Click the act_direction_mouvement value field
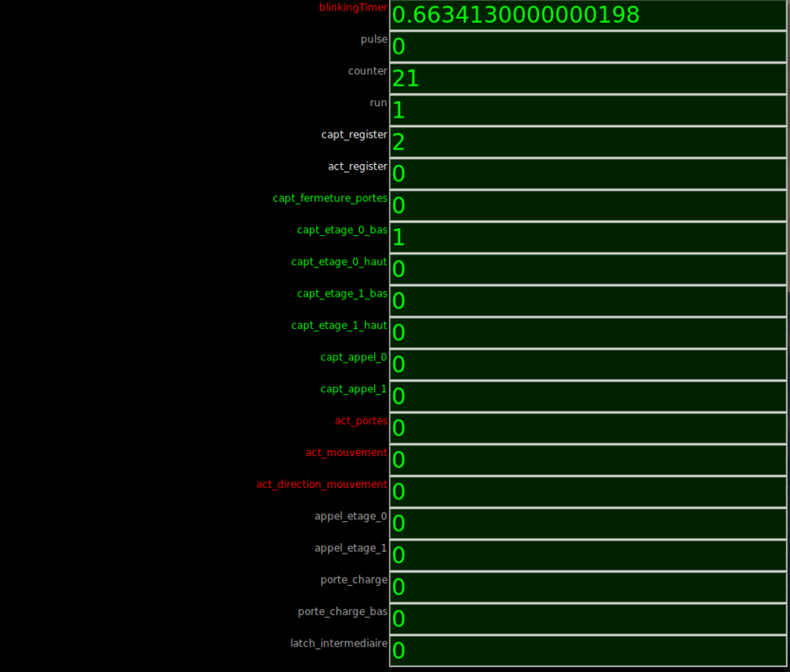The image size is (790, 672). coord(587,491)
